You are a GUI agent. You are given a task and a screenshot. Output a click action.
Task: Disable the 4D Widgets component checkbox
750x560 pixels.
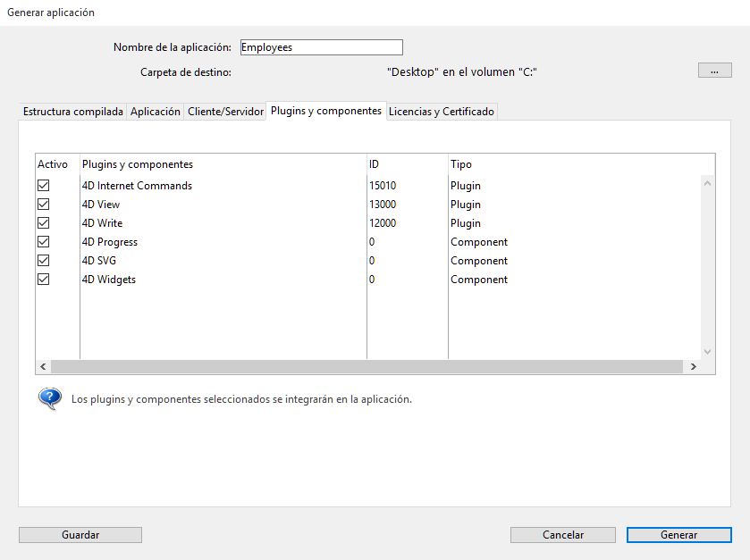(43, 280)
